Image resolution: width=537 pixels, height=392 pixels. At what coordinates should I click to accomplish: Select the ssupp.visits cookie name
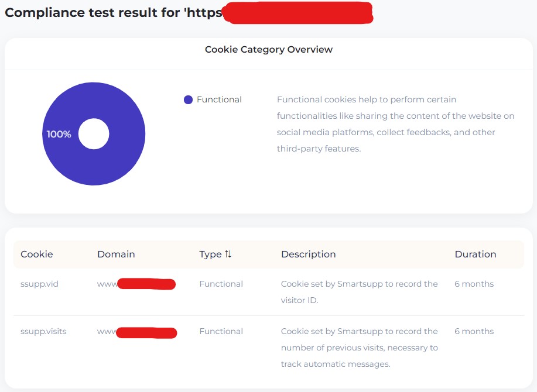click(43, 332)
